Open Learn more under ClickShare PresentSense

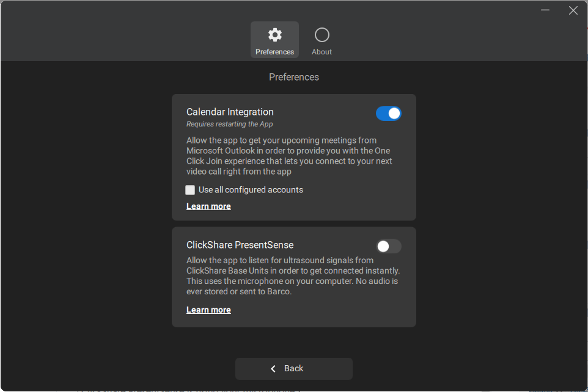[208, 310]
